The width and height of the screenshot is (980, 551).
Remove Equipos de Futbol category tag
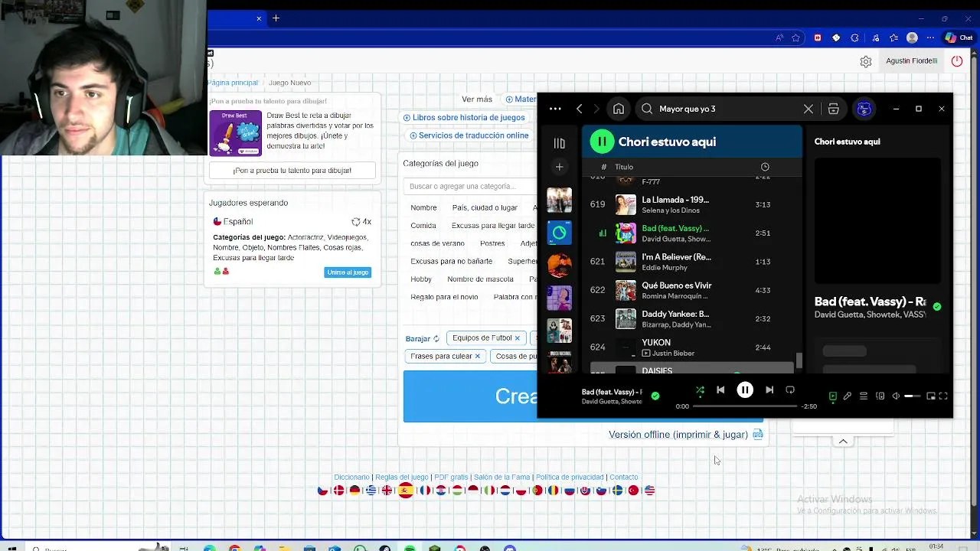pyautogui.click(x=517, y=338)
